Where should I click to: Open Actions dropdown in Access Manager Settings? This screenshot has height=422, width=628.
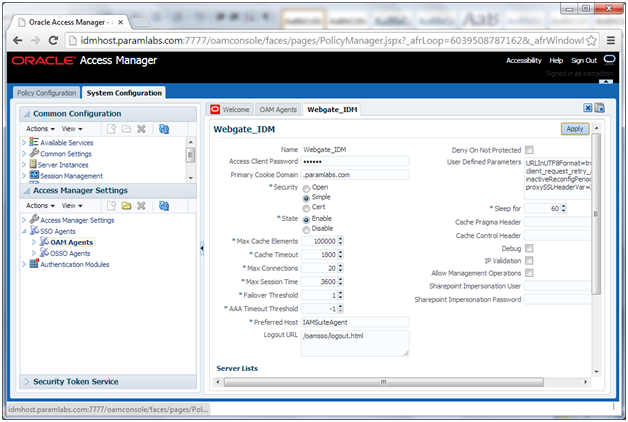(40, 206)
